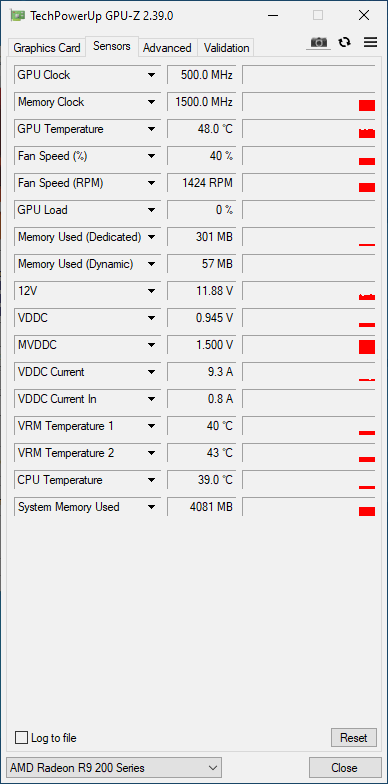Open the GPU Temperature dropdown arrow
The image size is (388, 784).
pyautogui.click(x=151, y=129)
